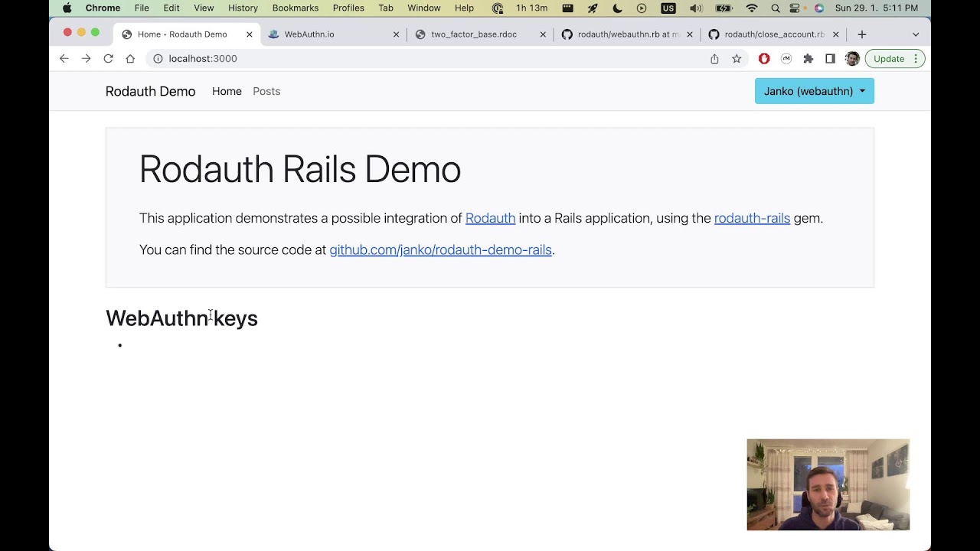The image size is (980, 551).
Task: Open Wi-Fi status in menu bar
Action: click(x=752, y=8)
